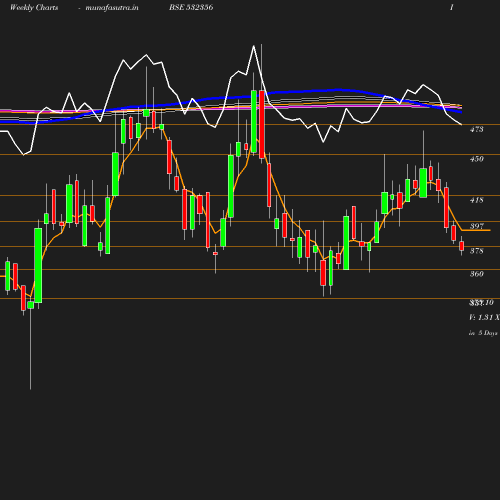Viewport: 500px width, 500px height.
Task: Click the 'Weekly Charts' title text
Action: [x=34, y=7]
